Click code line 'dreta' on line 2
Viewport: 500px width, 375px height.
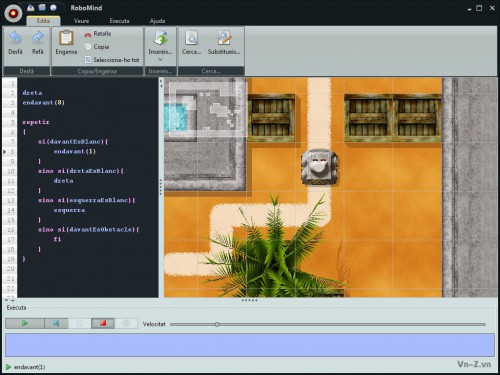(32, 93)
